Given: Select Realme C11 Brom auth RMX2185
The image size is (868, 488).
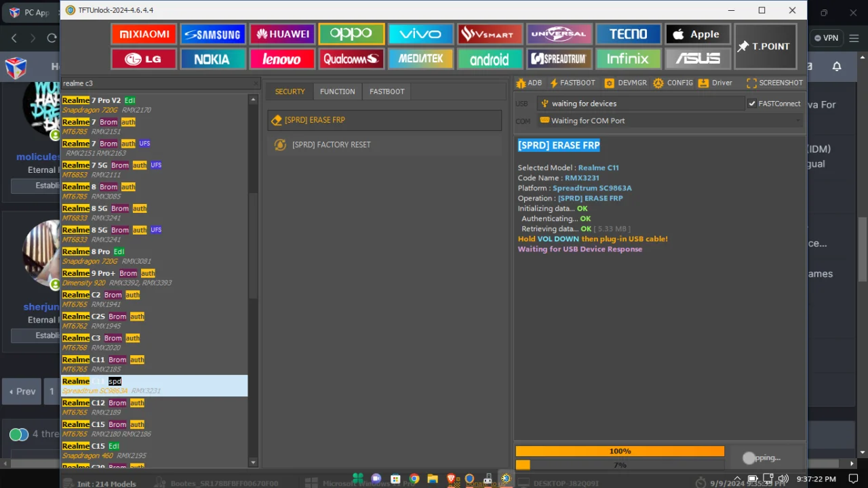Looking at the screenshot, I should [x=155, y=365].
